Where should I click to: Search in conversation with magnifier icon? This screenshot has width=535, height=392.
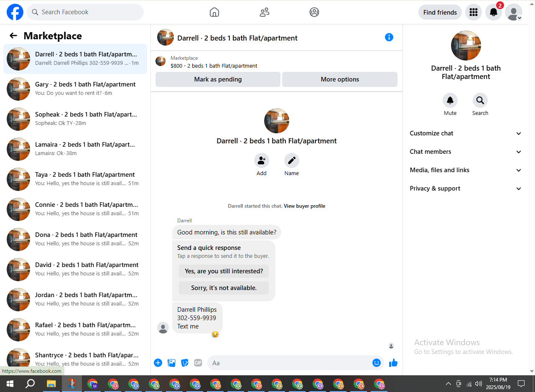pyautogui.click(x=480, y=100)
